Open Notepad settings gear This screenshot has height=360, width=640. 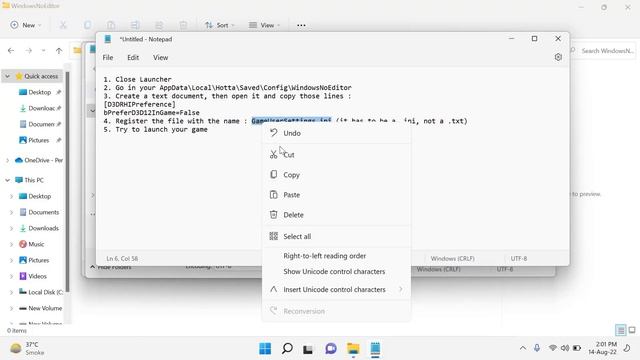[558, 57]
